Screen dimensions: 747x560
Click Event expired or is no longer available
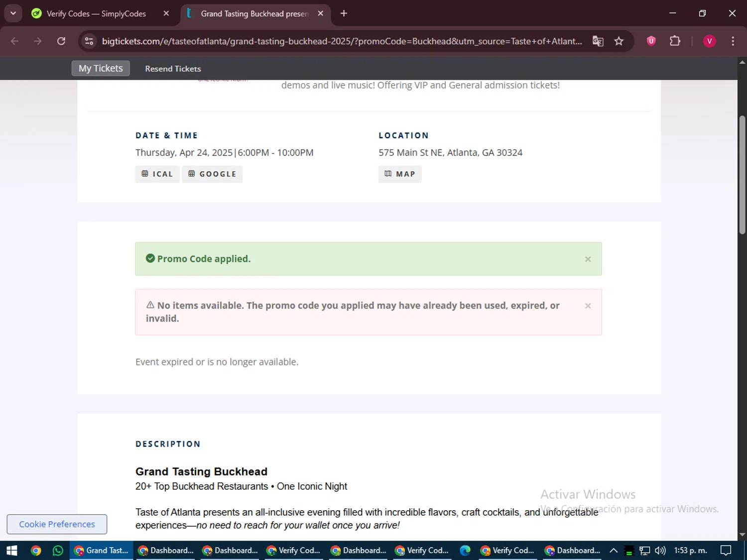[x=217, y=362]
